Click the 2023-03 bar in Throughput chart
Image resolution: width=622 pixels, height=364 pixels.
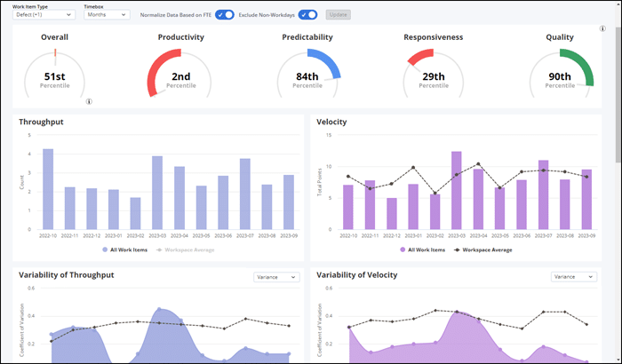coord(157,193)
